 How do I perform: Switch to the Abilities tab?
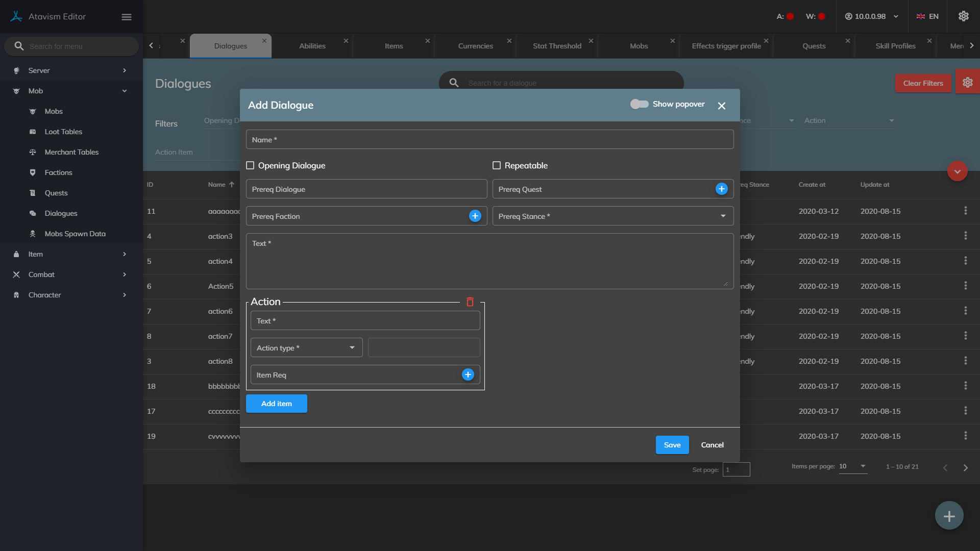pyautogui.click(x=312, y=46)
